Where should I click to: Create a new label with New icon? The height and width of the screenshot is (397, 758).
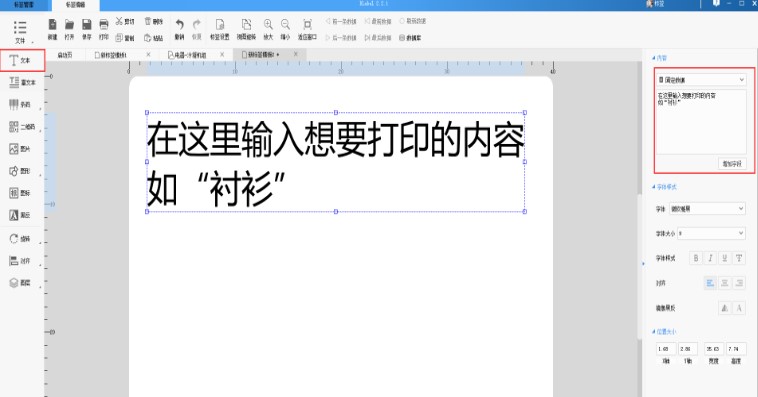tap(53, 29)
